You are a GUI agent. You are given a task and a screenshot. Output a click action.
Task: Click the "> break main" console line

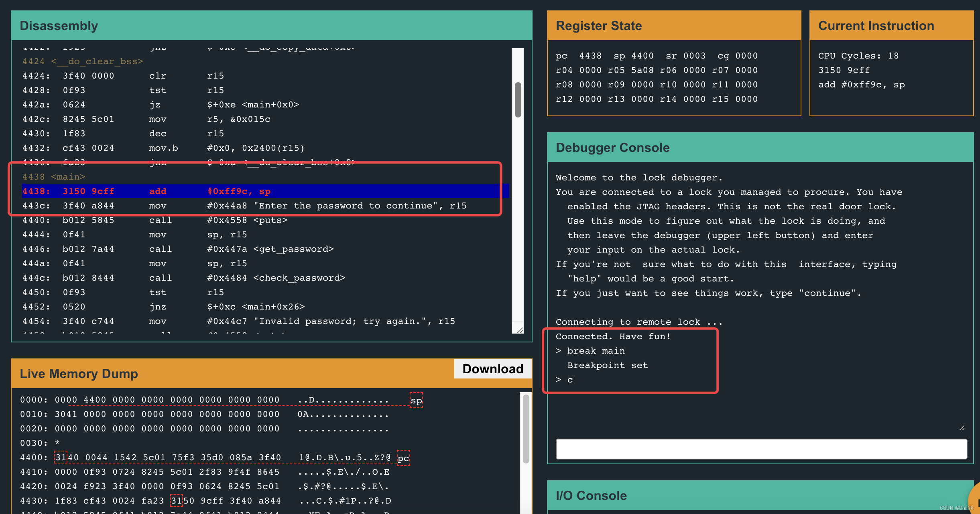[x=590, y=351]
